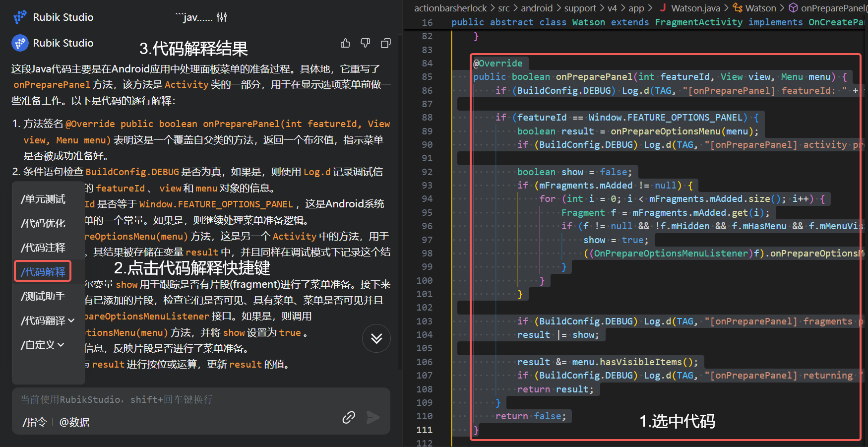
Task: Click the thumbs-up like icon
Action: [x=345, y=43]
